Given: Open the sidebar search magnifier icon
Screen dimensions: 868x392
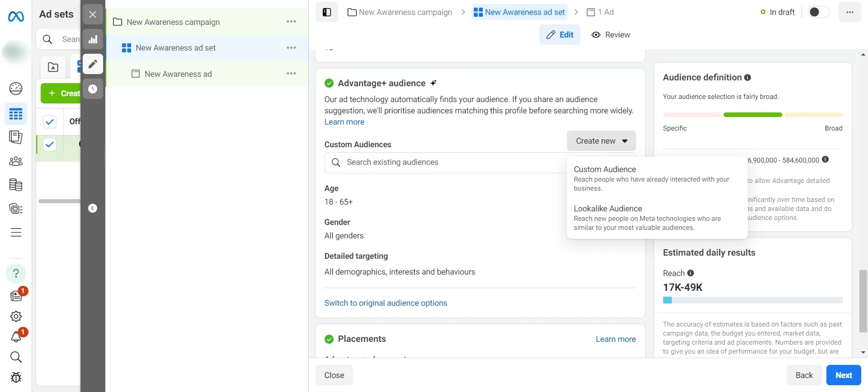Looking at the screenshot, I should coord(16,357).
